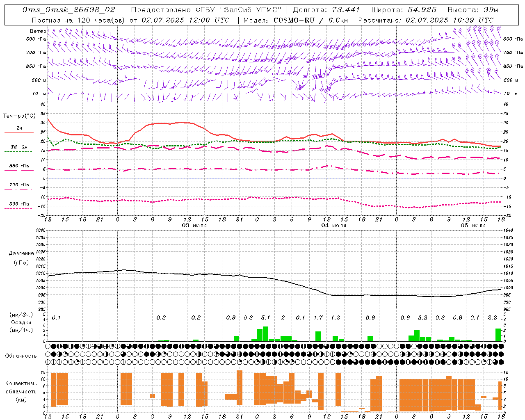This screenshot has height=420, width=525.
Task: Select the text Предоставлено ФГБУ "ЗапСиб УГМС"
Action: click(206, 9)
